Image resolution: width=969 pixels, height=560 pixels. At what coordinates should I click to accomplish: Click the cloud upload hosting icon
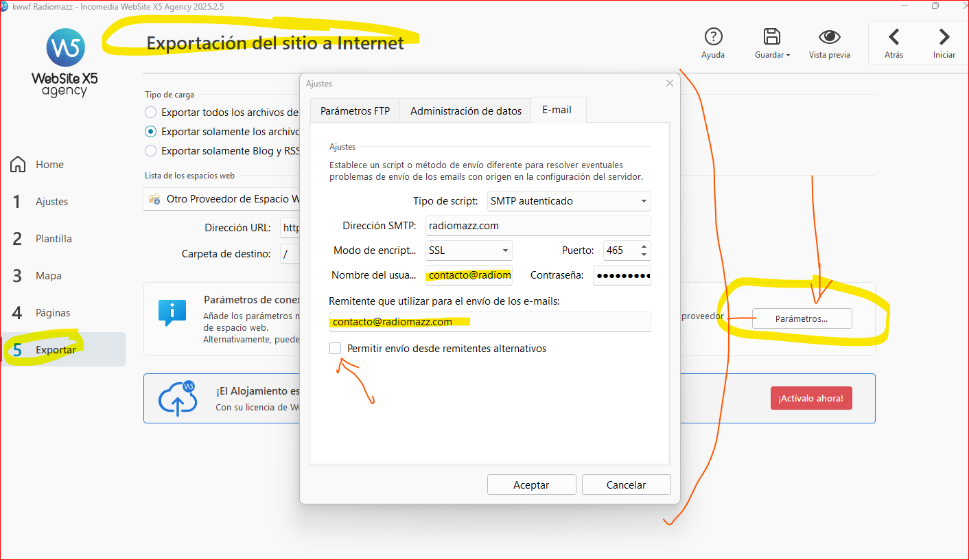point(178,398)
